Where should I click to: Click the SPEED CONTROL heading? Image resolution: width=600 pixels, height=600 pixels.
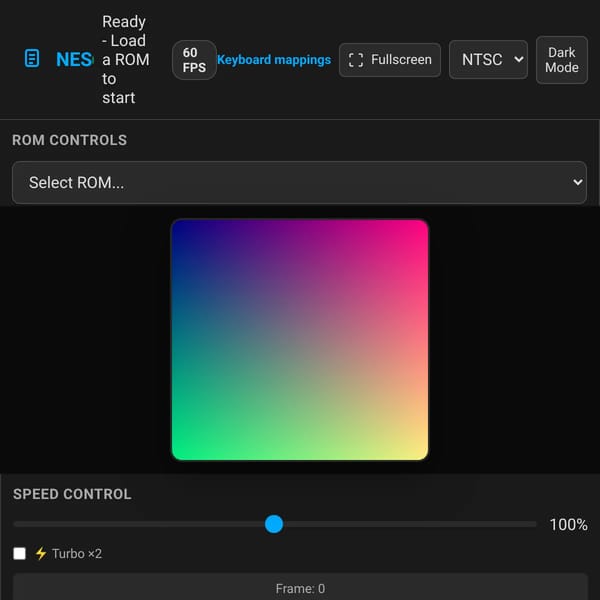(72, 494)
